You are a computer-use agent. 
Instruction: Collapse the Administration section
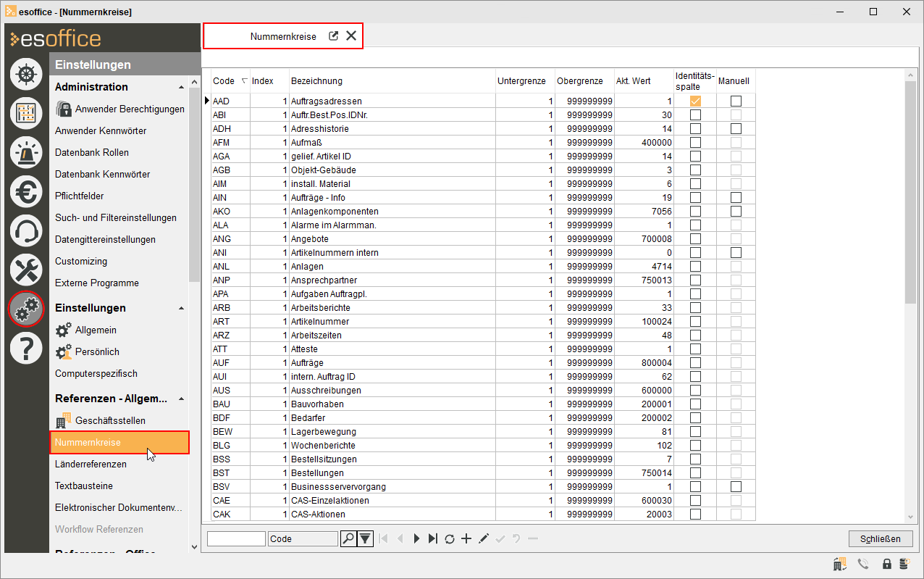click(181, 87)
